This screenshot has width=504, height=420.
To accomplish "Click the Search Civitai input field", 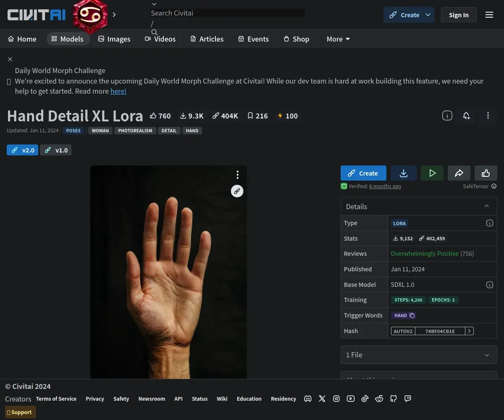I will click(227, 13).
